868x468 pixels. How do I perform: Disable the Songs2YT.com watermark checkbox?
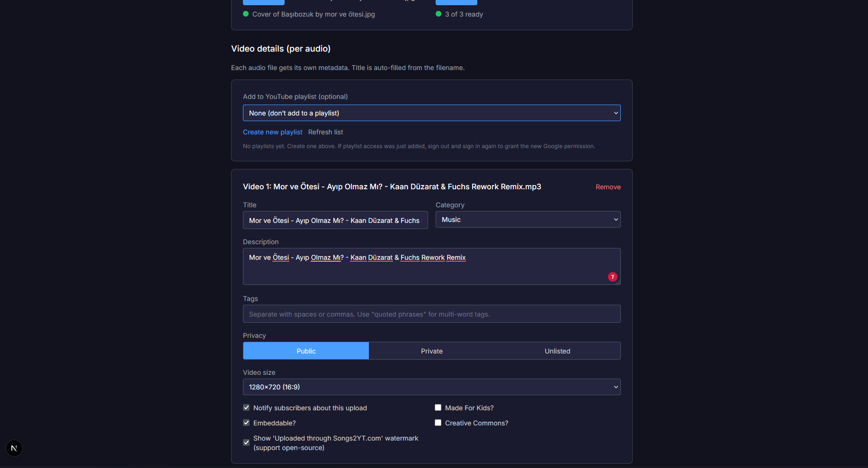[x=246, y=442]
